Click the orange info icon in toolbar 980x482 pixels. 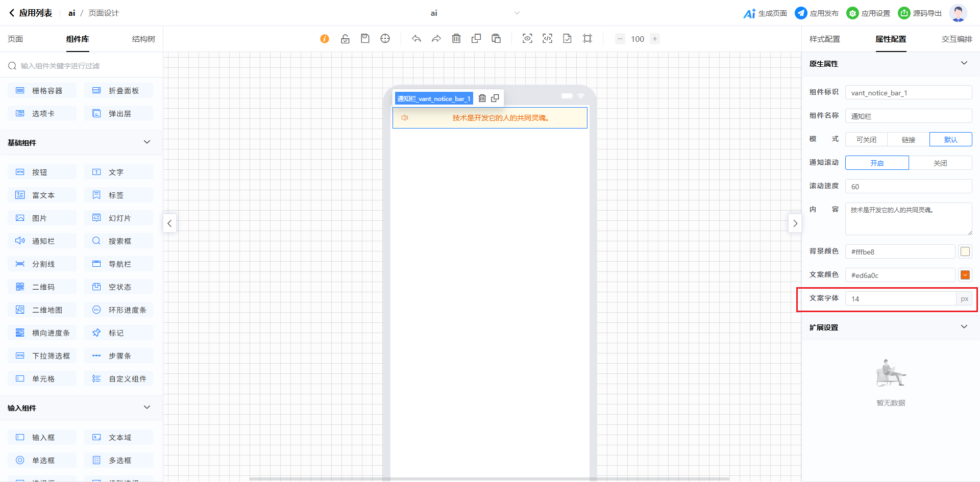pos(325,39)
